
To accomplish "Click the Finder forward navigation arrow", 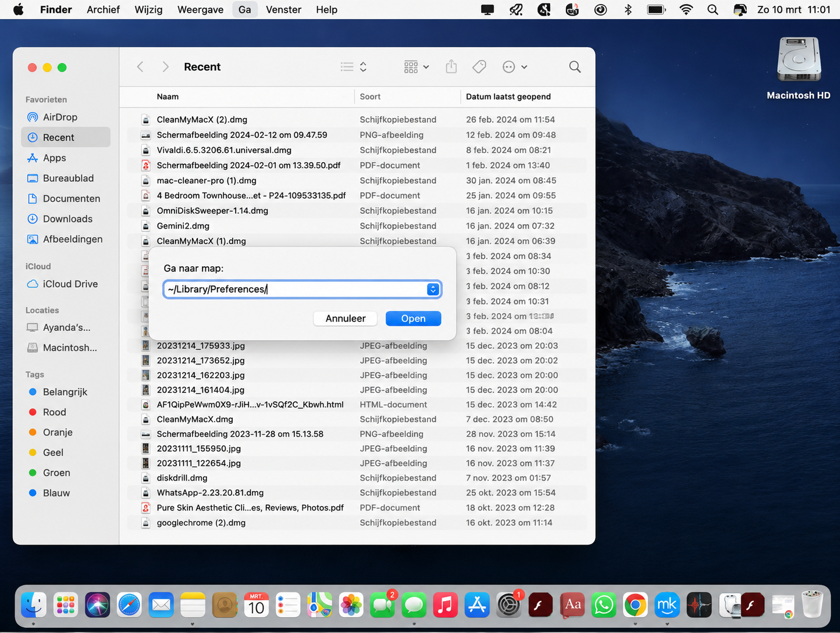I will pos(166,67).
